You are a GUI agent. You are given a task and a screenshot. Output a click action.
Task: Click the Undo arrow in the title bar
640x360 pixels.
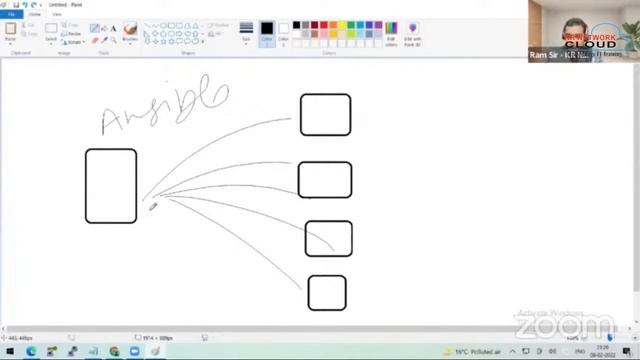click(24, 5)
